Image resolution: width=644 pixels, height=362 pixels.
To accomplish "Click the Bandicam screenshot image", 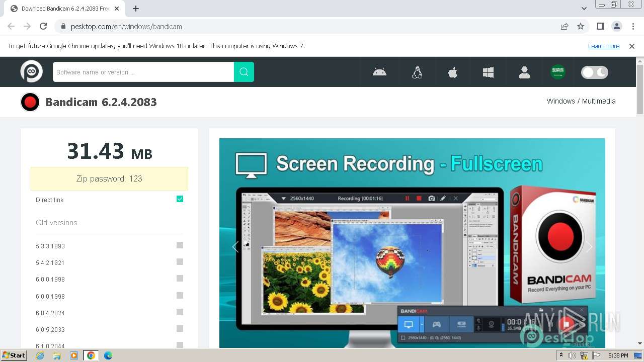I will pyautogui.click(x=412, y=243).
